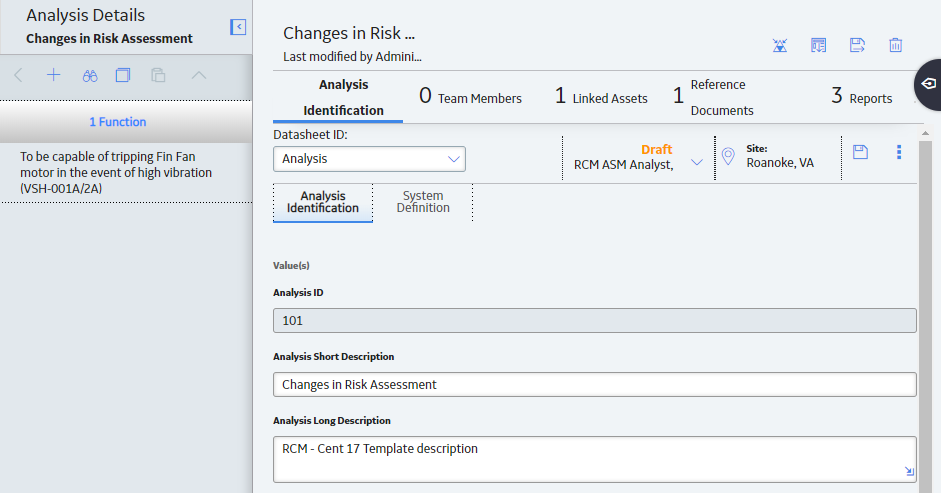Open the datasheet view icon in header
Screen dimensions: 941x493
point(819,45)
